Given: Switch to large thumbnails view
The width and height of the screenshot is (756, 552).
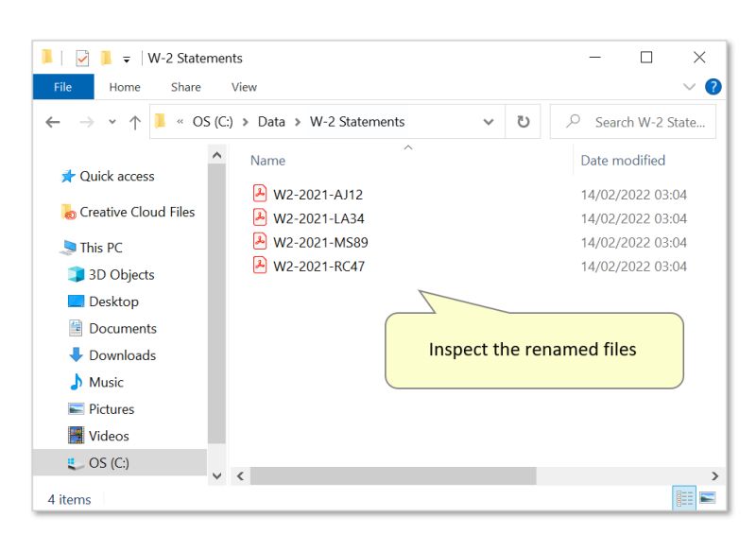Looking at the screenshot, I should click(x=710, y=496).
